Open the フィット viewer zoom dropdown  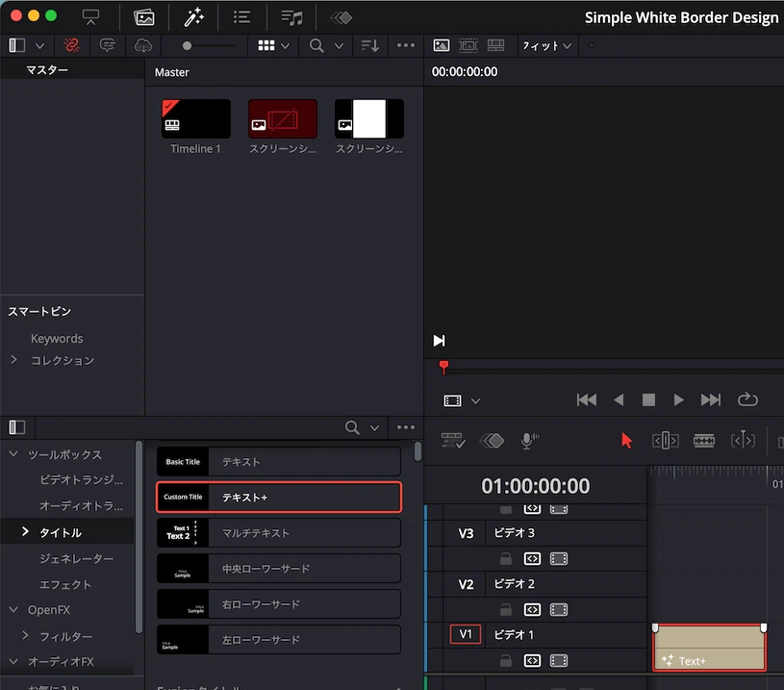point(546,45)
